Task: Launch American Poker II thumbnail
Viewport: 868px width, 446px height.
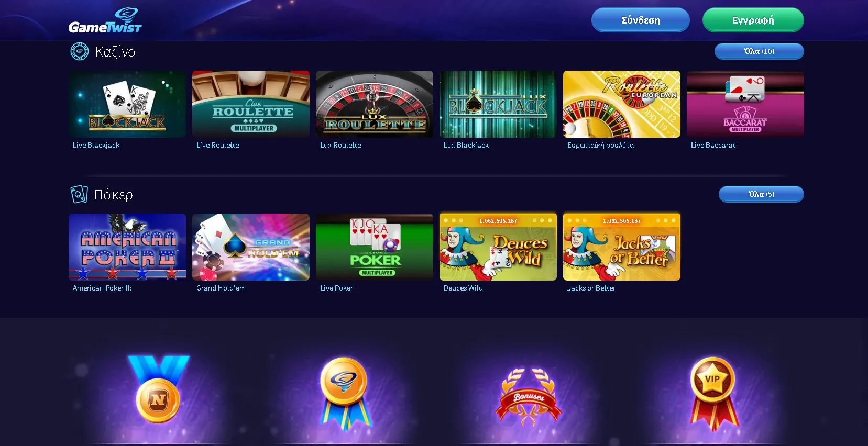Action: 127,247
